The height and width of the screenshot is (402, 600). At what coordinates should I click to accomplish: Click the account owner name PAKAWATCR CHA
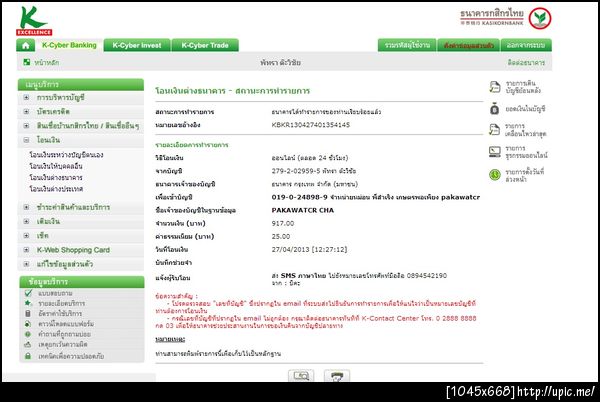point(302,210)
